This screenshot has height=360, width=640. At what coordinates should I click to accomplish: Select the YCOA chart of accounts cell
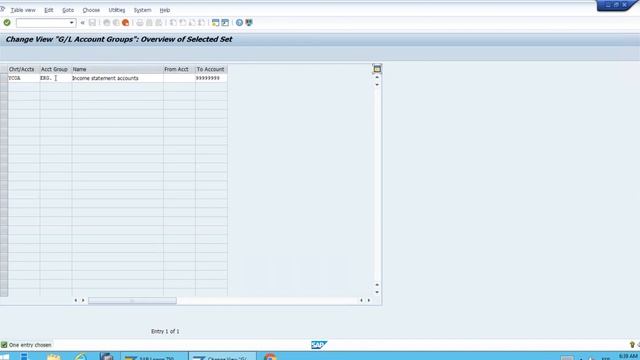click(24, 78)
